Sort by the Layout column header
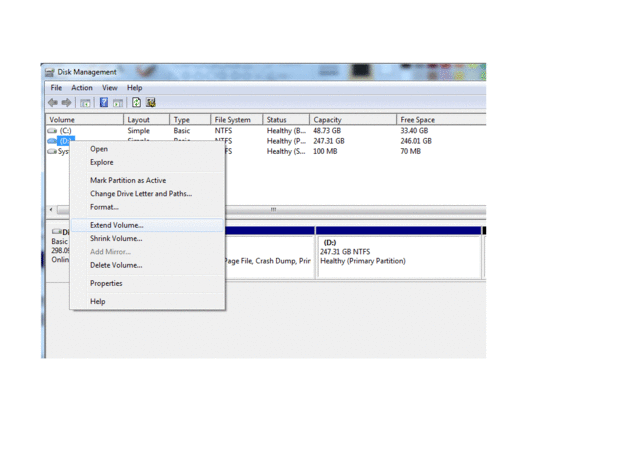 pos(147,119)
